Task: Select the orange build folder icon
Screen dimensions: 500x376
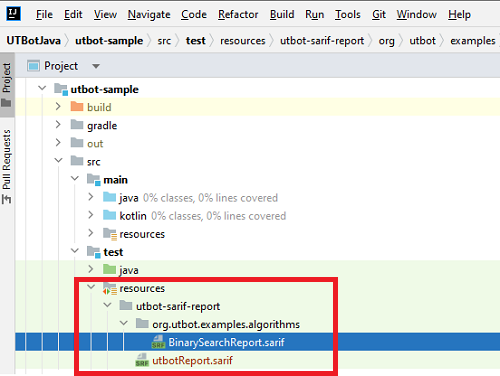Action: [77, 107]
